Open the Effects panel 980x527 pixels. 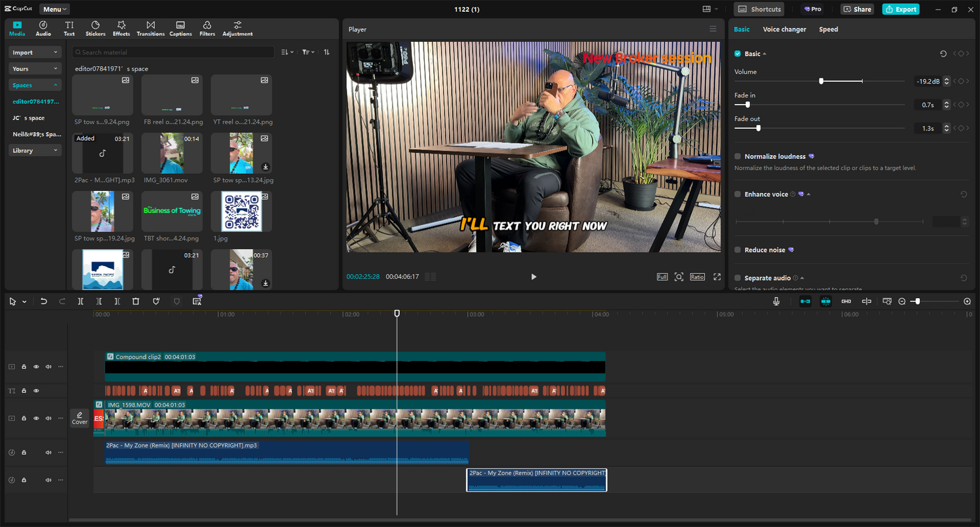coord(122,29)
